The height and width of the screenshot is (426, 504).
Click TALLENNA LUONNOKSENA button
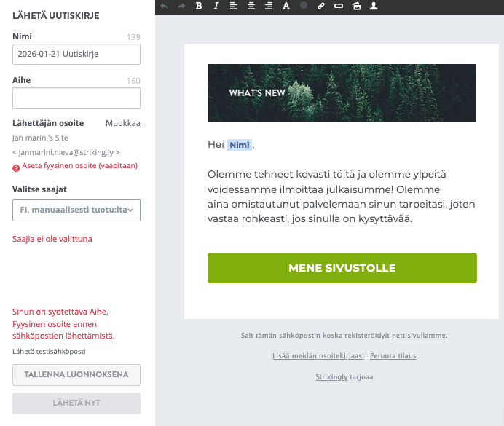click(76, 374)
